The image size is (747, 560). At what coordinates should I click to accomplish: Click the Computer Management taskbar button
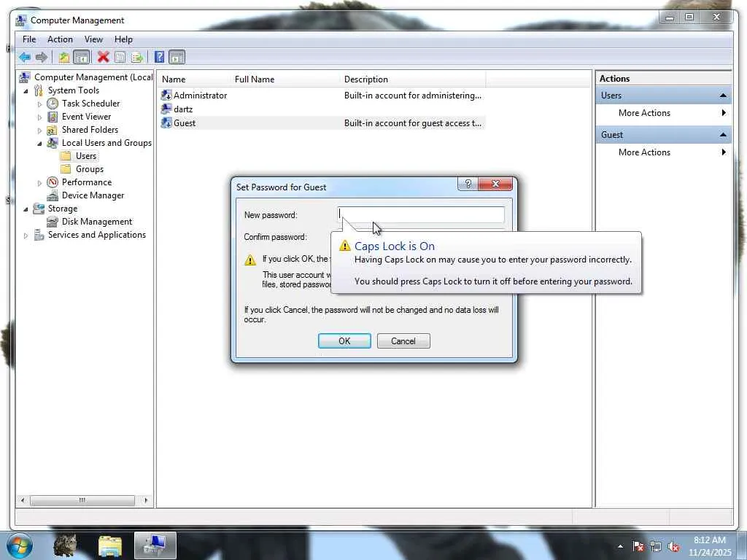click(155, 545)
